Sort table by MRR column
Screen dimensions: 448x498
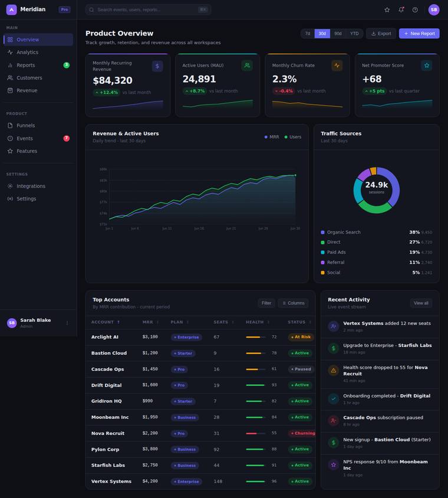(151, 322)
